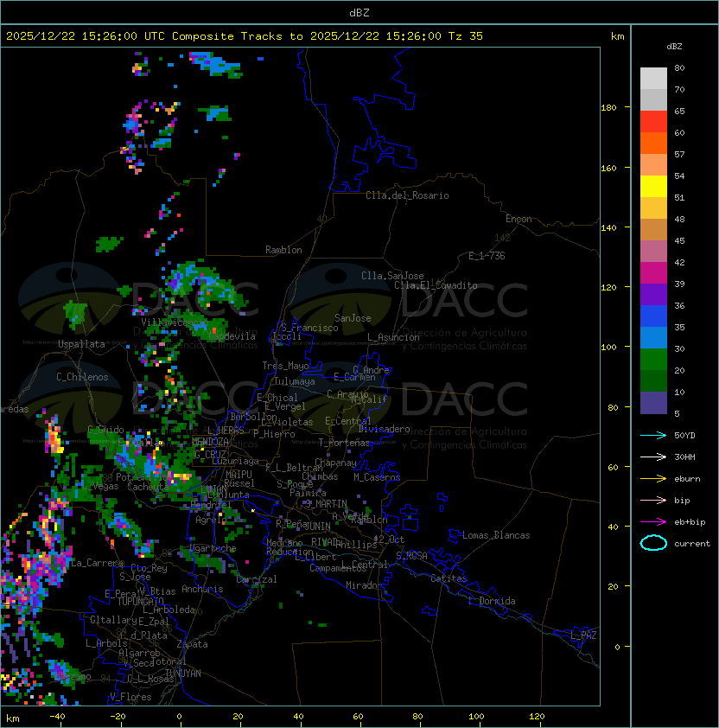The height and width of the screenshot is (728, 719).
Task: Click the white 30HM arrow icon
Action: [x=653, y=457]
